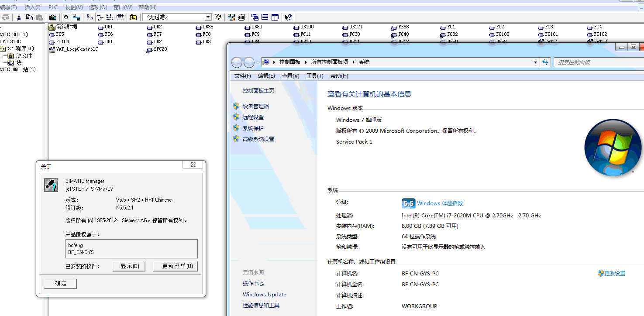The image size is (644, 316).
Task: Click the filter funnel icon beside filter box
Action: click(218, 17)
